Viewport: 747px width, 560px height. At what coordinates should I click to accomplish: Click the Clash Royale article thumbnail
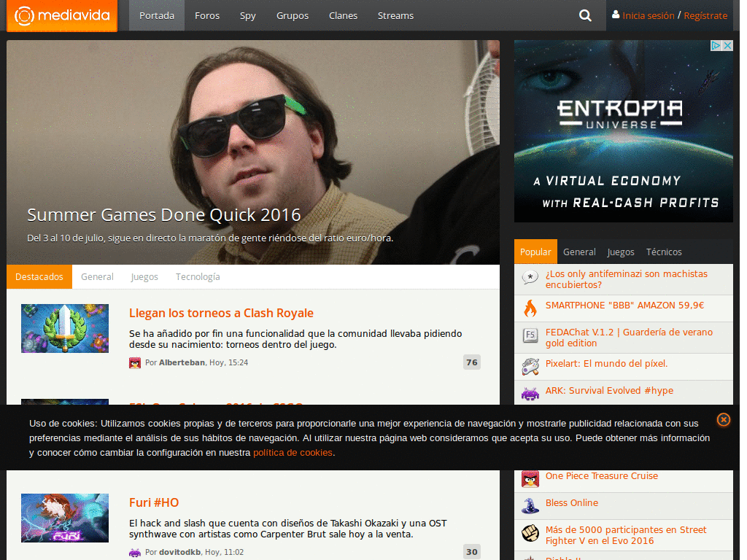(x=65, y=329)
